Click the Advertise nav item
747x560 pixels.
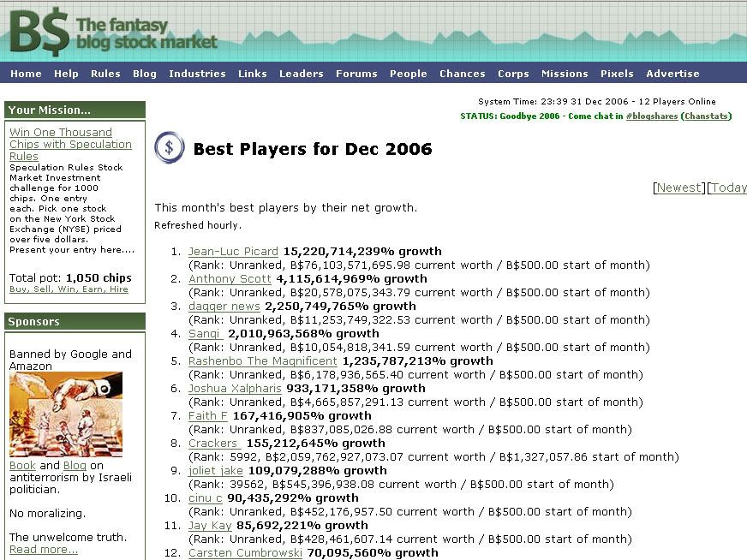point(672,74)
